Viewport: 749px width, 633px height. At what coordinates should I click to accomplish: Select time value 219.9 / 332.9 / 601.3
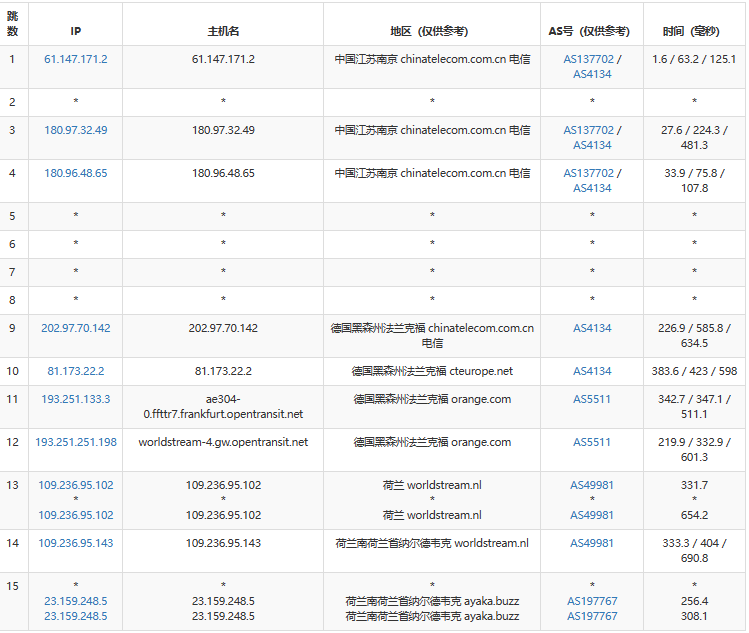pyautogui.click(x=694, y=450)
